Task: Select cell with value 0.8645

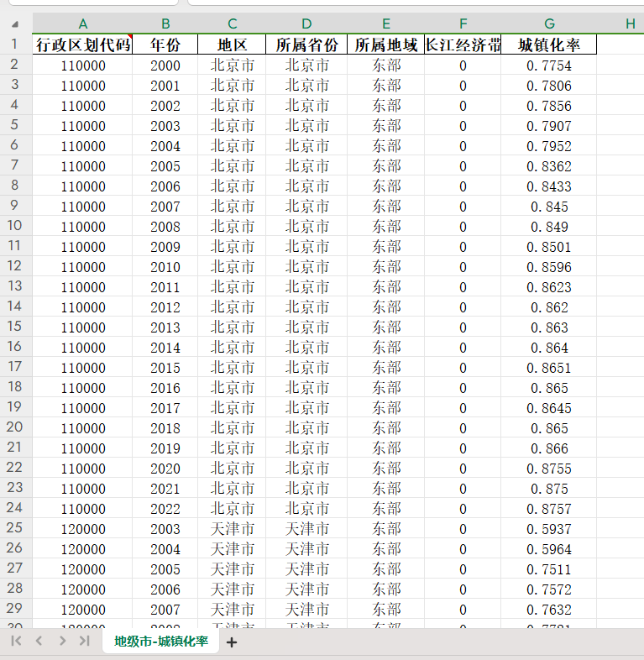Action: [x=549, y=408]
